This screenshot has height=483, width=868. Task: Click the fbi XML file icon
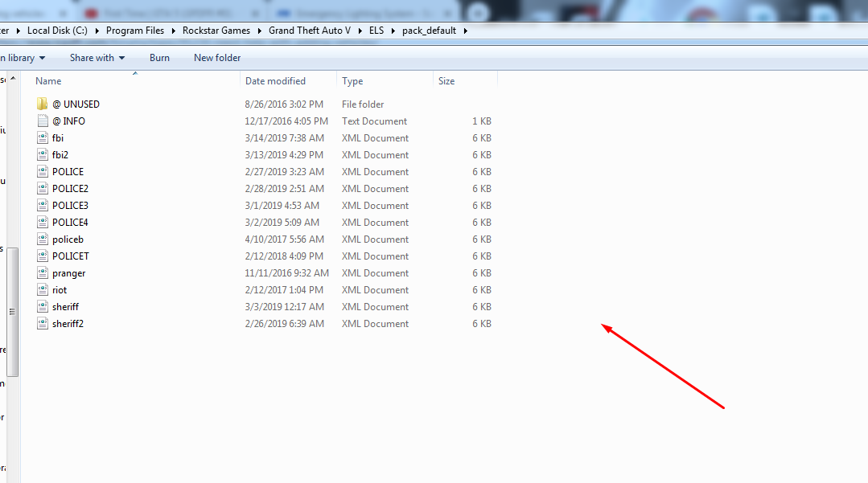(43, 137)
